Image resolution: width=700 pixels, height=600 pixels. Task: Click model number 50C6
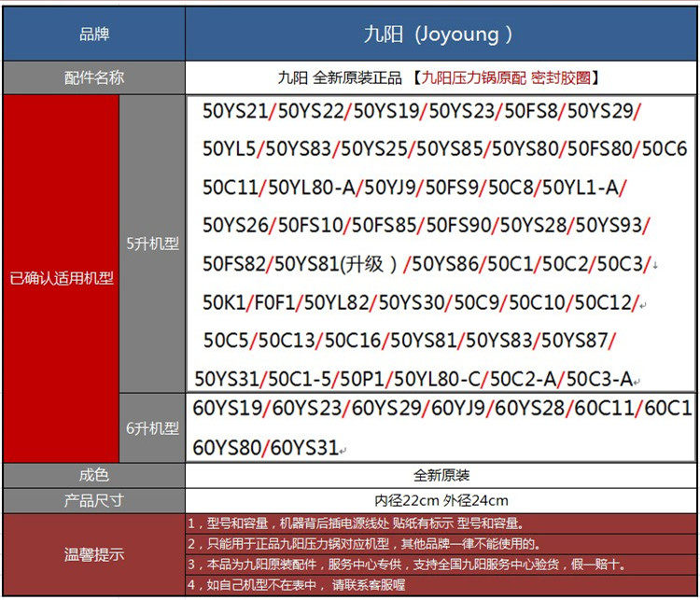tap(665, 148)
